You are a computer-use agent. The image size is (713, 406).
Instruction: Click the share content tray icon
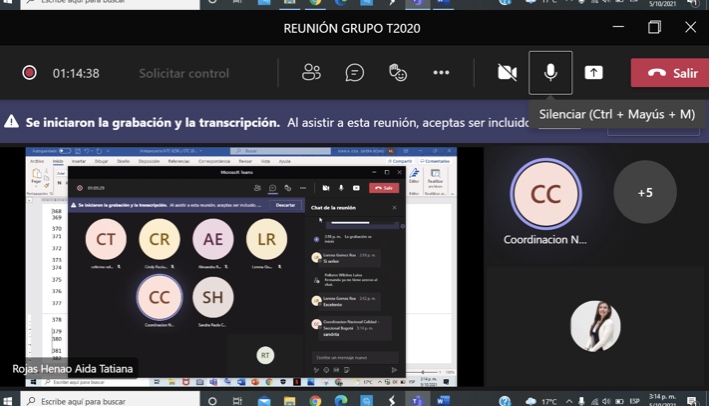coord(593,72)
